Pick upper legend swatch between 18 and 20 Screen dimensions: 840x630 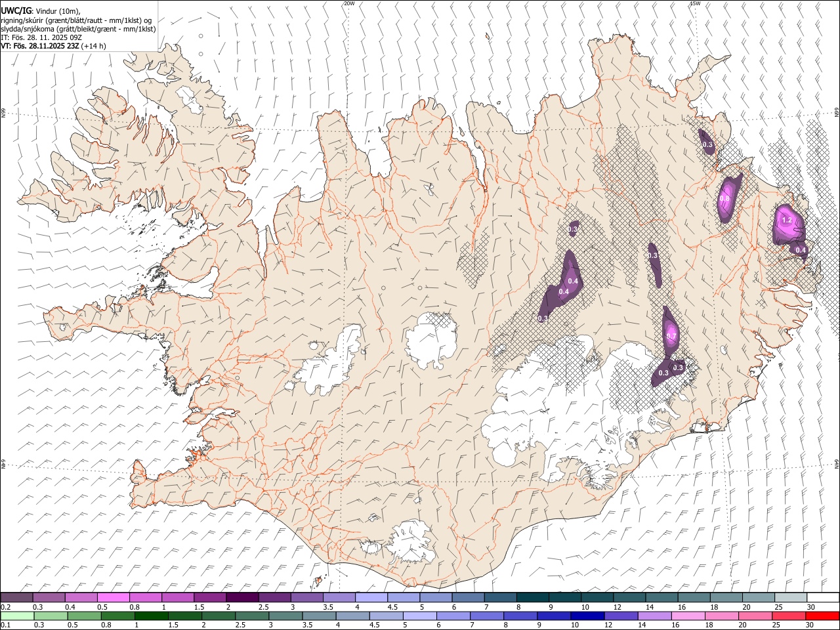click(726, 597)
